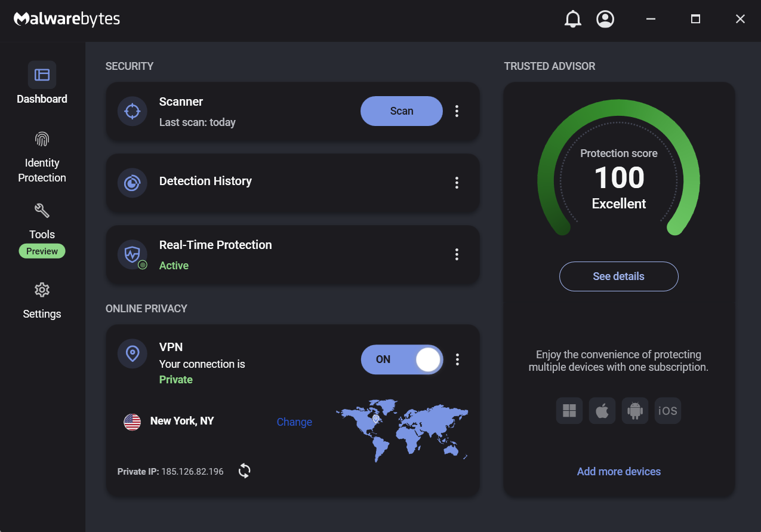Click the world map graphic
Screen dimensions: 761x532
(401, 430)
